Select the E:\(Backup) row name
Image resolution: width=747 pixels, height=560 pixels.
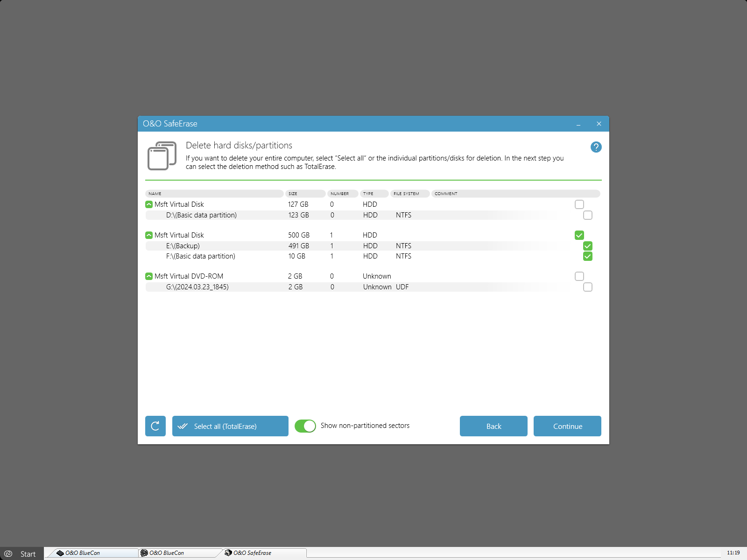[x=183, y=246]
